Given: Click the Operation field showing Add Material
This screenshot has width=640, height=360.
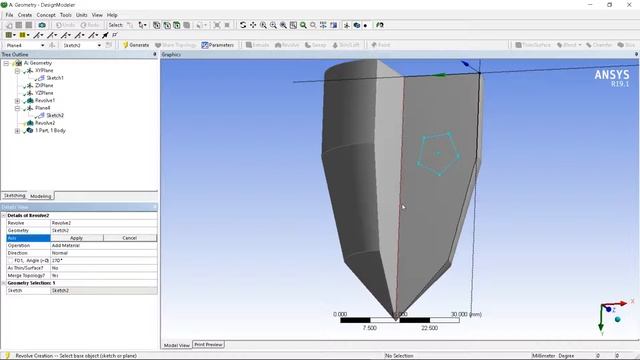Looking at the screenshot, I should [x=104, y=246].
